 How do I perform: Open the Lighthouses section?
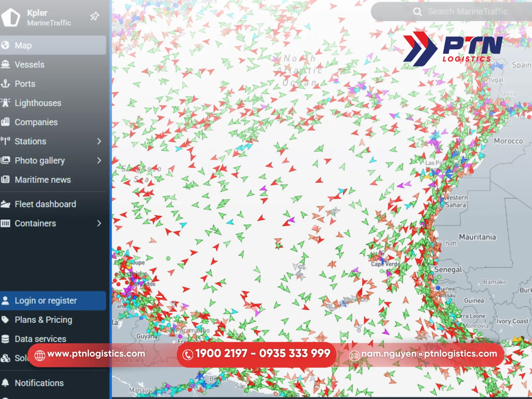point(38,103)
